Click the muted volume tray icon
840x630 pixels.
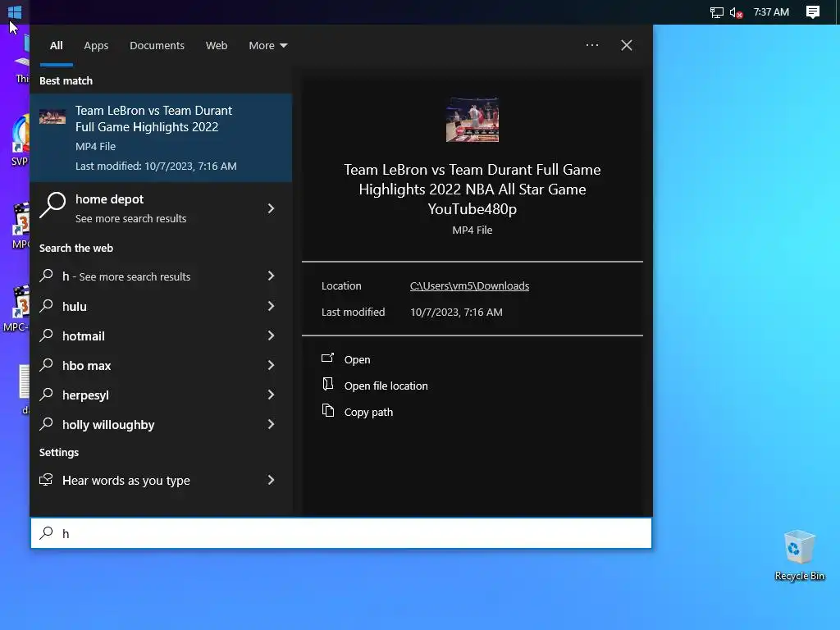[736, 12]
